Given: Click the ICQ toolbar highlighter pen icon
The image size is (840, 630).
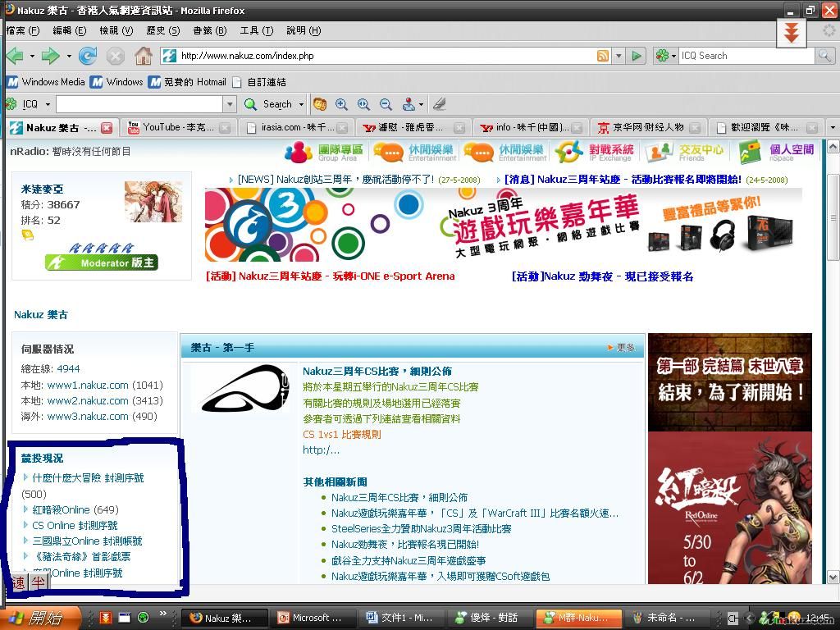Looking at the screenshot, I should tap(439, 104).
